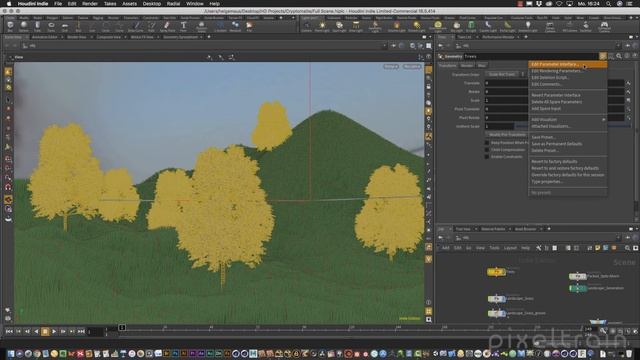Add a VR Camera from the shelf

pos(570,27)
